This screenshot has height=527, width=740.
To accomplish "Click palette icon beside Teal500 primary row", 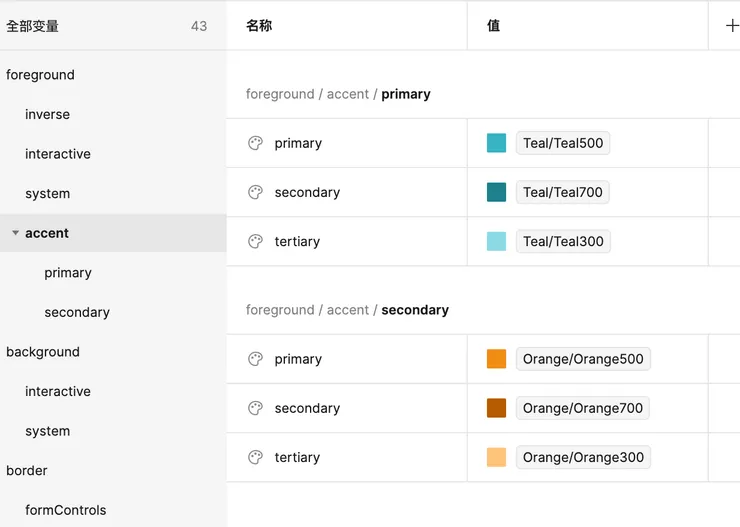I will coord(255,143).
